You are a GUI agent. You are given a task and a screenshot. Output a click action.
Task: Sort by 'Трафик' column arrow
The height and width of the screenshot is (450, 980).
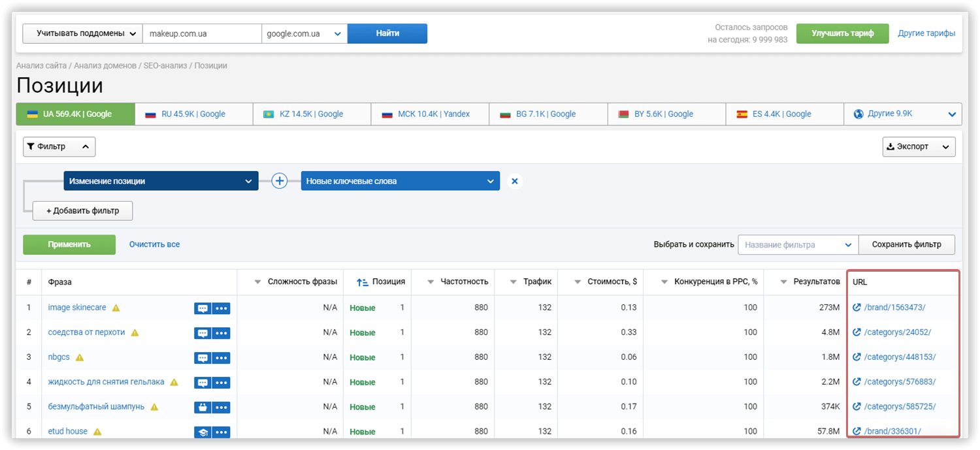click(x=514, y=282)
